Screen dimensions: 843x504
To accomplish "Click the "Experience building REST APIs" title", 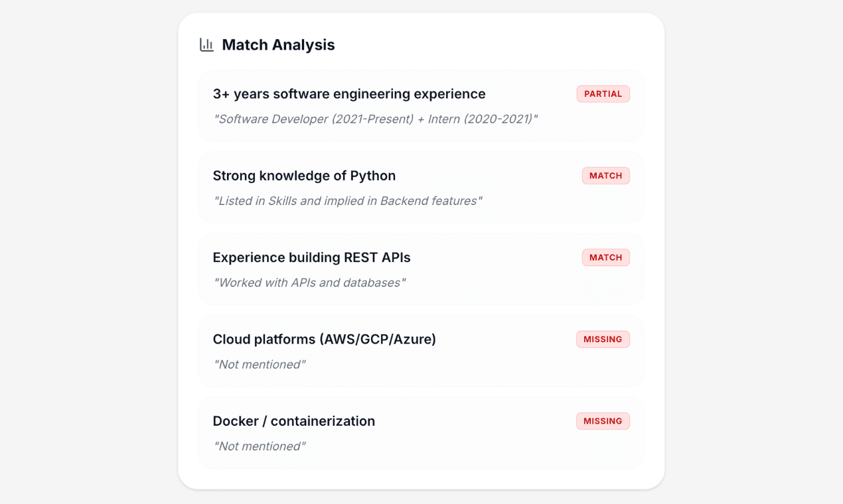I will pyautogui.click(x=311, y=257).
